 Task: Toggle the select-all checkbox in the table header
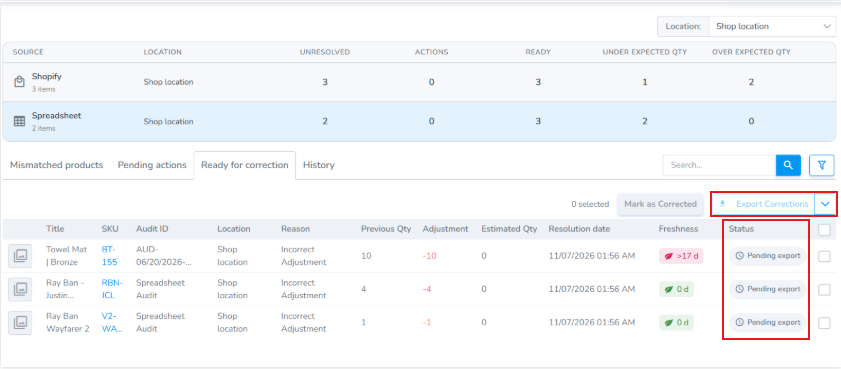click(824, 230)
